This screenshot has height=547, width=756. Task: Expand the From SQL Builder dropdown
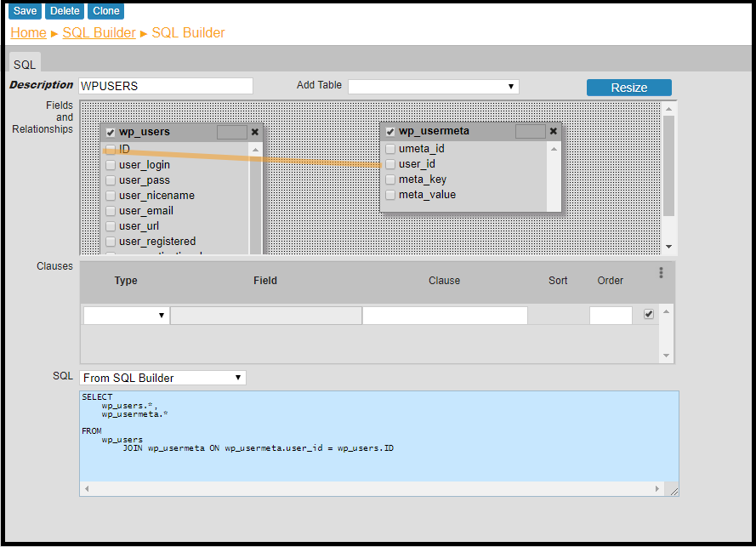pos(162,378)
